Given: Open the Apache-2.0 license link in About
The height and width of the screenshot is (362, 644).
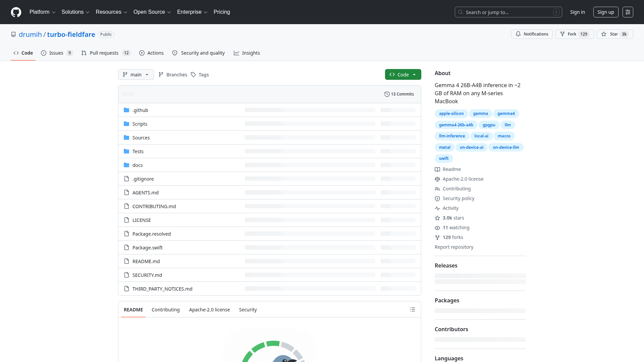Looking at the screenshot, I should tap(459, 179).
